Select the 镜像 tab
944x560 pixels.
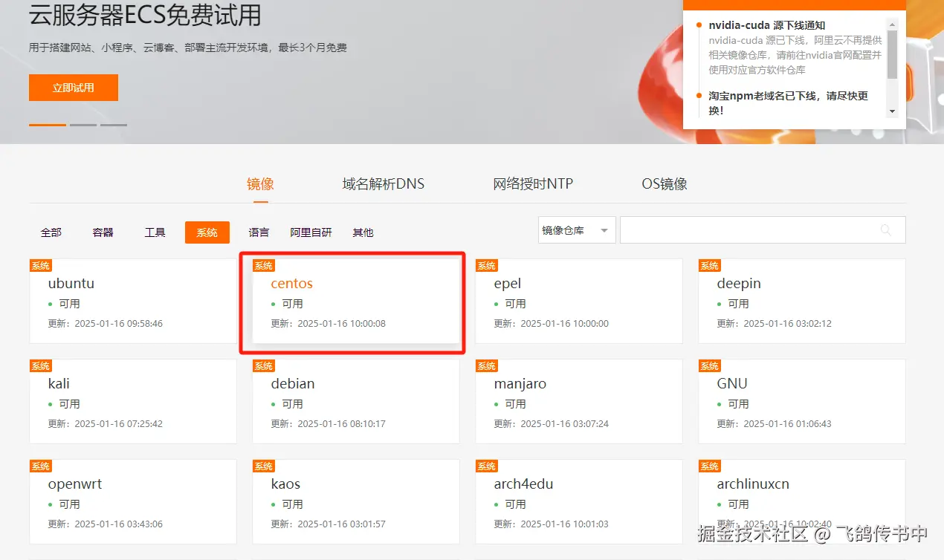tap(260, 183)
